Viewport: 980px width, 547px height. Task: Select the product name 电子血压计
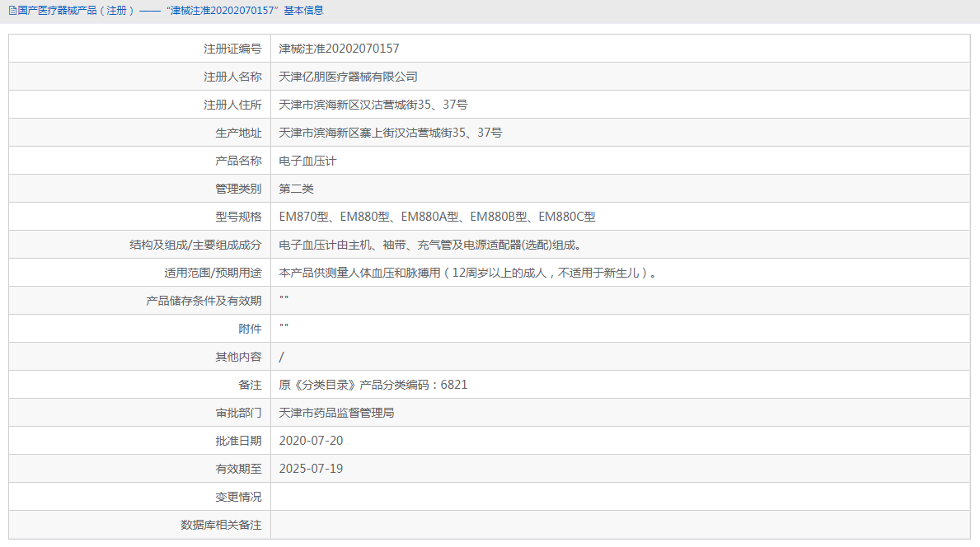click(309, 160)
